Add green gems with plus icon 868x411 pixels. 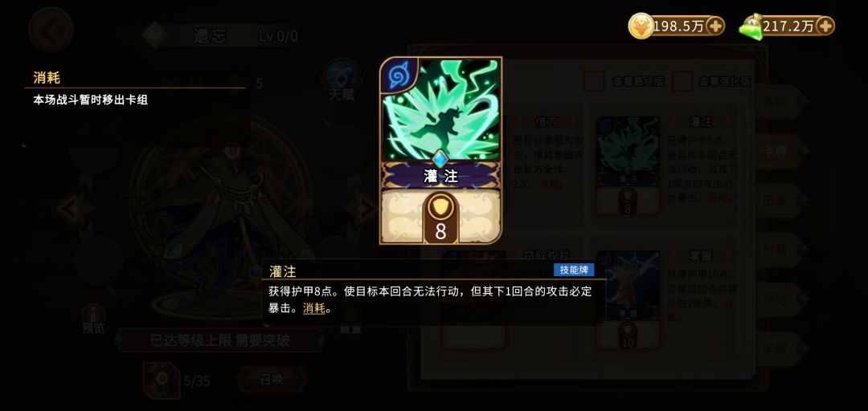point(825,26)
